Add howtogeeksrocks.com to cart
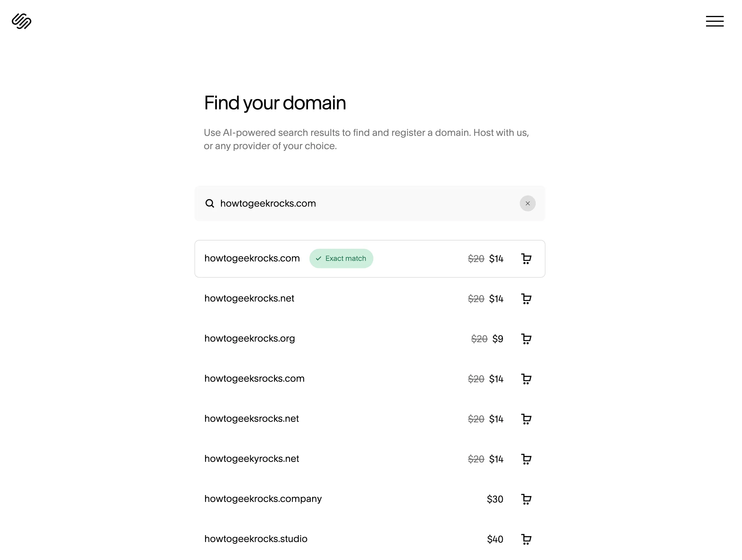This screenshot has height=560, width=742. pos(526,379)
